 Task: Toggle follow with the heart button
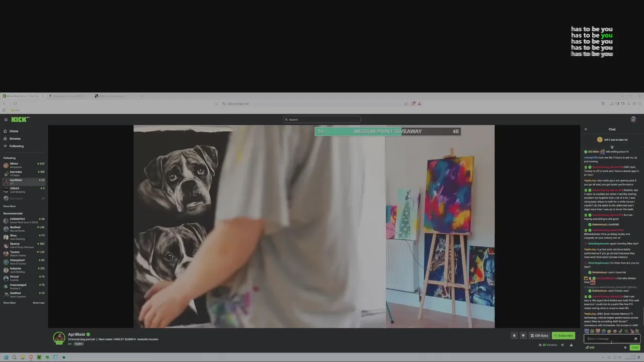click(523, 335)
